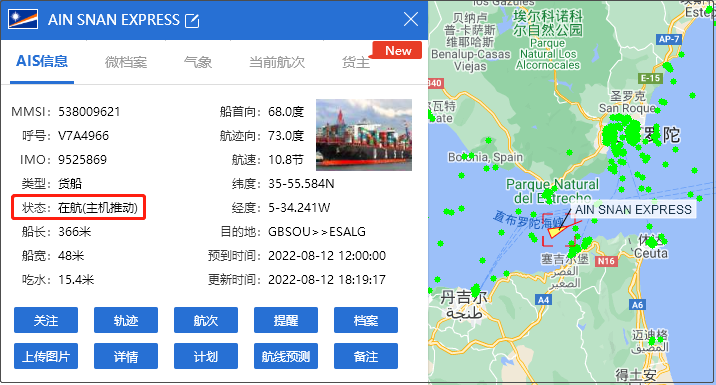Click the A6 highway badge on map
This screenshot has height=385, width=716.
coord(637,305)
